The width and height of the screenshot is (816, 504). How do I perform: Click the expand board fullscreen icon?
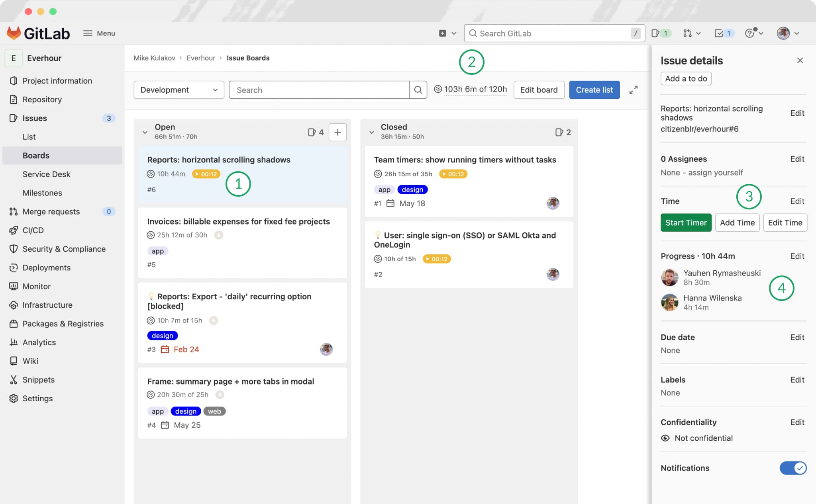[x=634, y=90]
